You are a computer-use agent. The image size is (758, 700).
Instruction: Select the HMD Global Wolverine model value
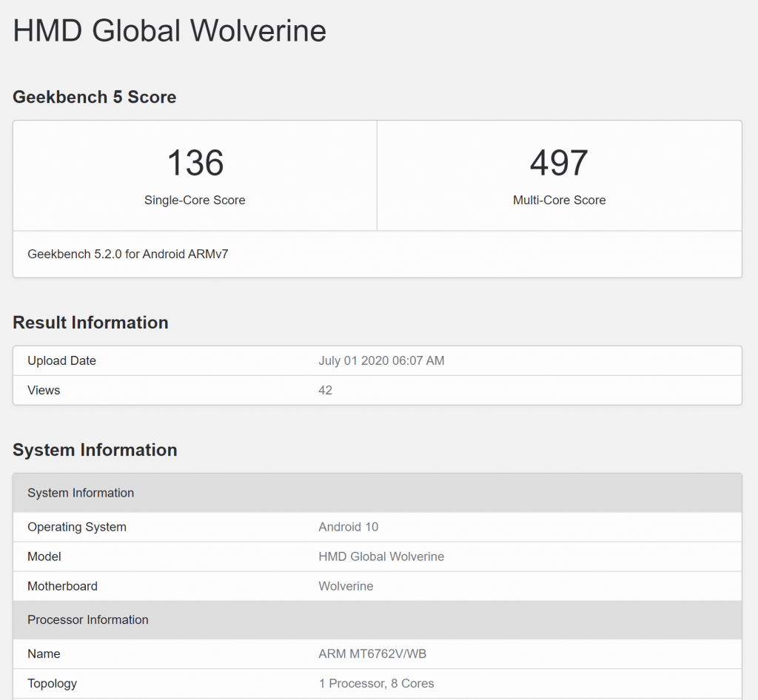pyautogui.click(x=381, y=556)
